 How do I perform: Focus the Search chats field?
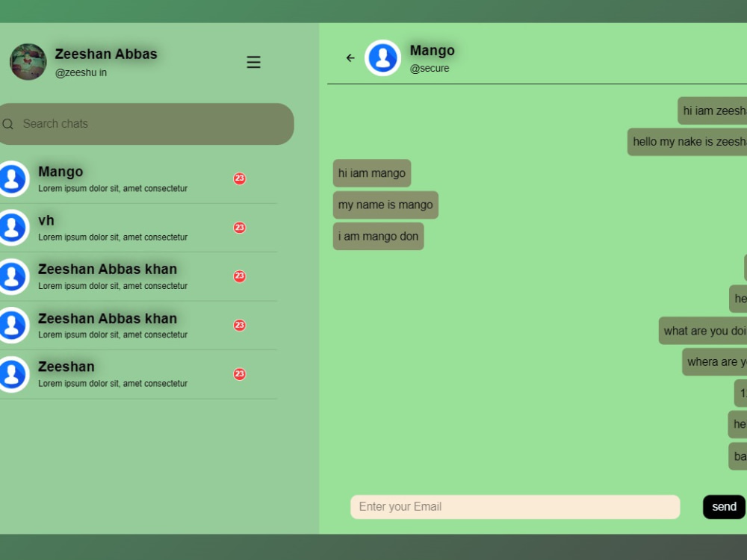coord(146,124)
